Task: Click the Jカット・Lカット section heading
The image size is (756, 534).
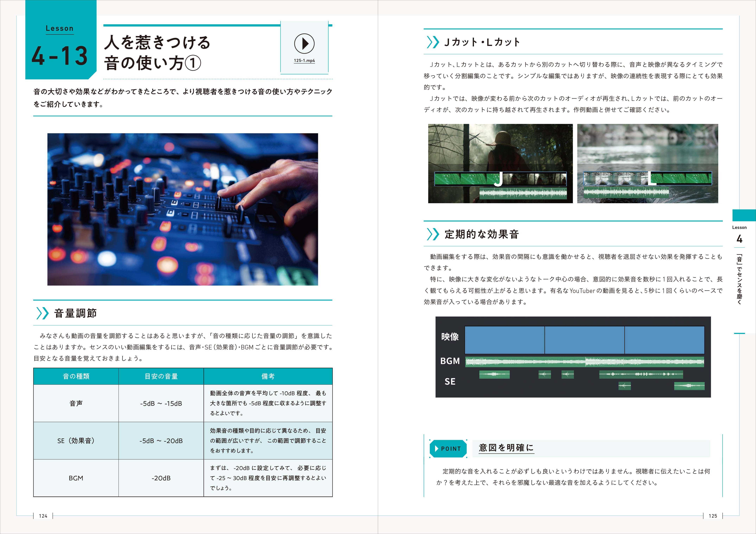Action: 482,42
